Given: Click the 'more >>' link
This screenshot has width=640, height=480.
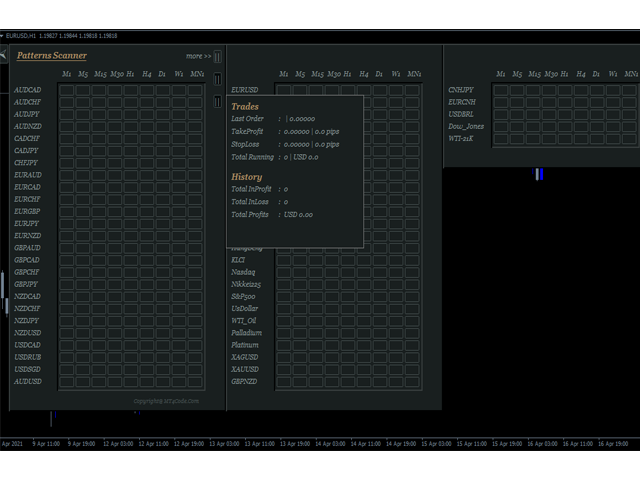Looking at the screenshot, I should 198,56.
